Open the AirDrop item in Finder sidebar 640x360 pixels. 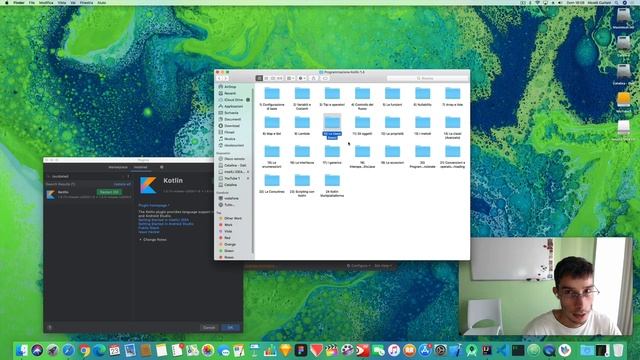(231, 87)
